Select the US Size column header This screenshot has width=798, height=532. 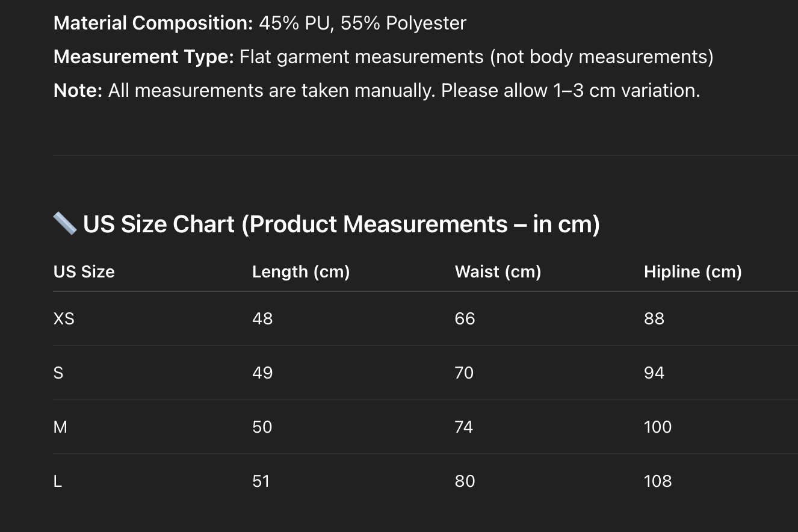[84, 272]
